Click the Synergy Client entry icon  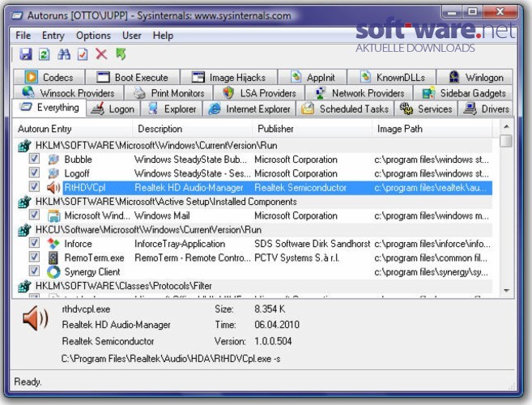53,272
